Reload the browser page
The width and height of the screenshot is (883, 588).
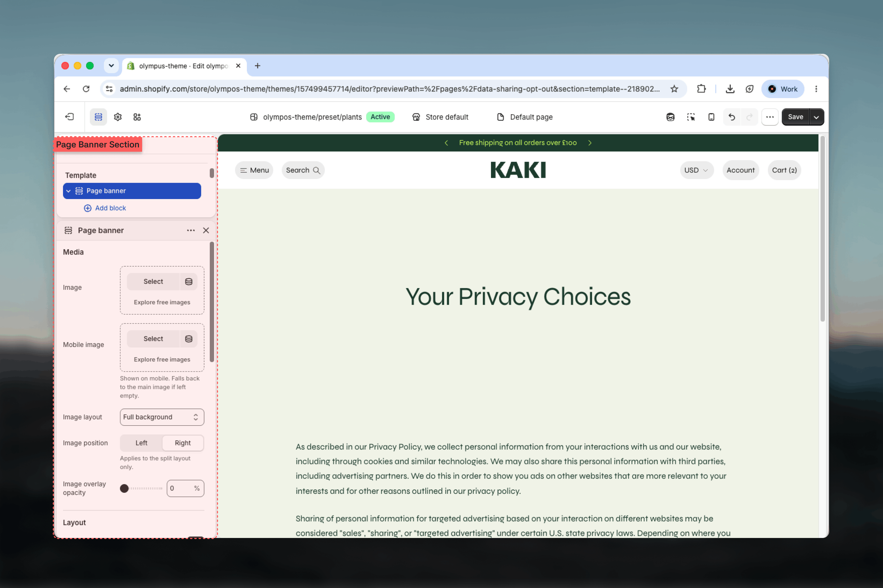(x=86, y=89)
